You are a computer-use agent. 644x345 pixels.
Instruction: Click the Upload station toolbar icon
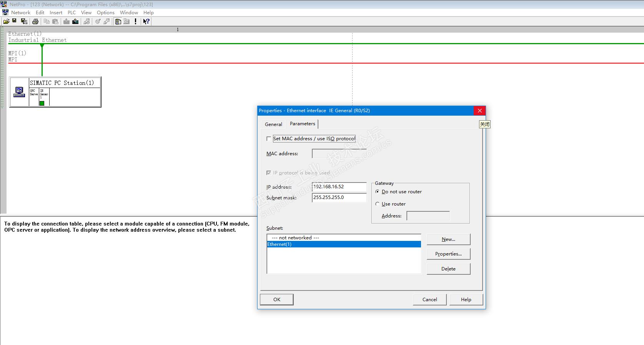point(75,22)
